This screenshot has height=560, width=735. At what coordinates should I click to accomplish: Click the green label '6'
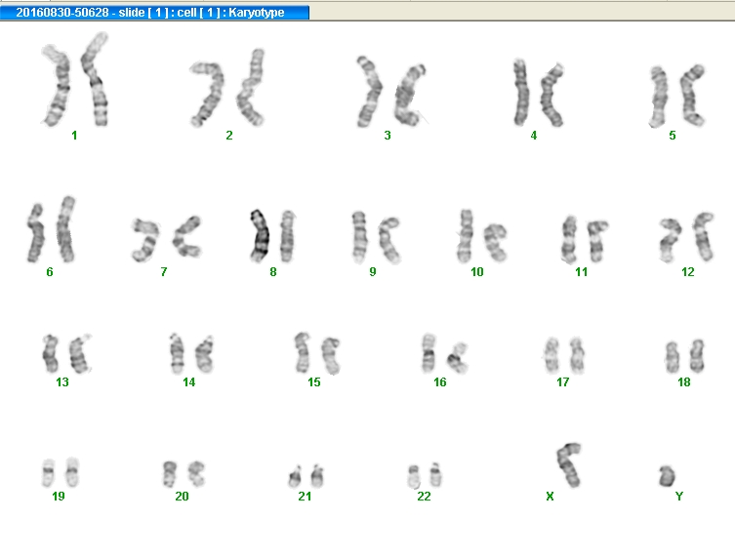(x=50, y=272)
